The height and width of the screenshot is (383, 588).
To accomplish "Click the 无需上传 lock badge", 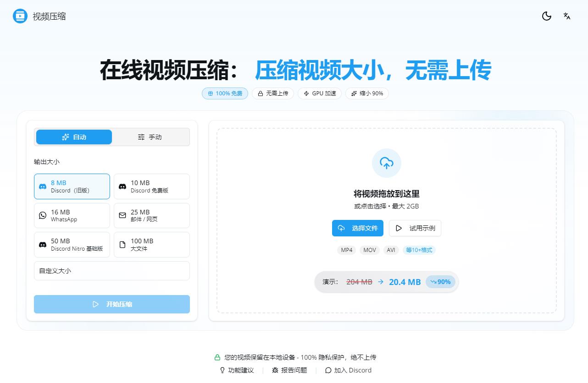I will (272, 93).
